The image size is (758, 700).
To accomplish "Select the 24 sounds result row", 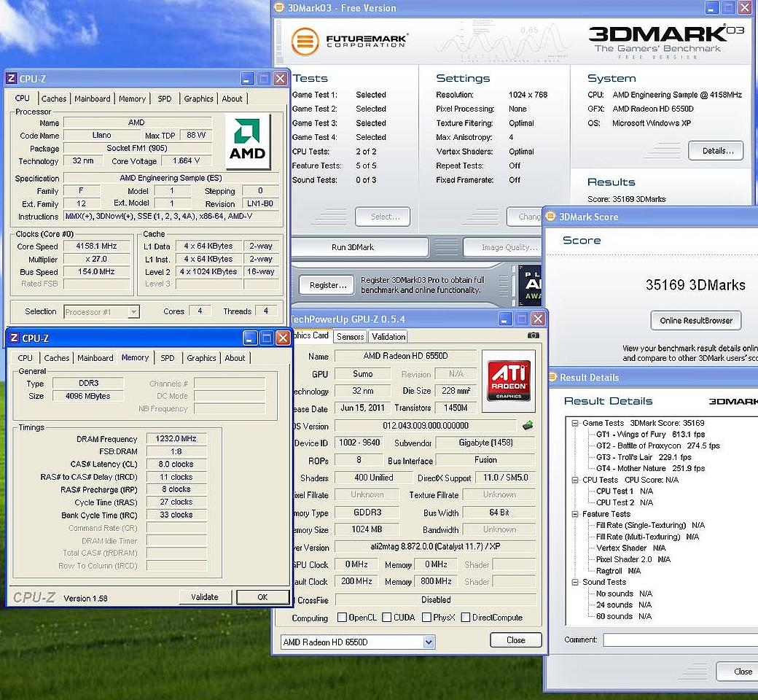I will point(624,604).
